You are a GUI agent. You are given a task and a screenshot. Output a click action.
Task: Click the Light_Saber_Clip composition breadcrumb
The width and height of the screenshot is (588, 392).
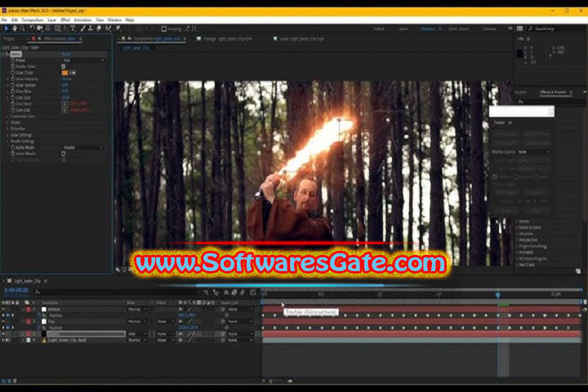[136, 48]
